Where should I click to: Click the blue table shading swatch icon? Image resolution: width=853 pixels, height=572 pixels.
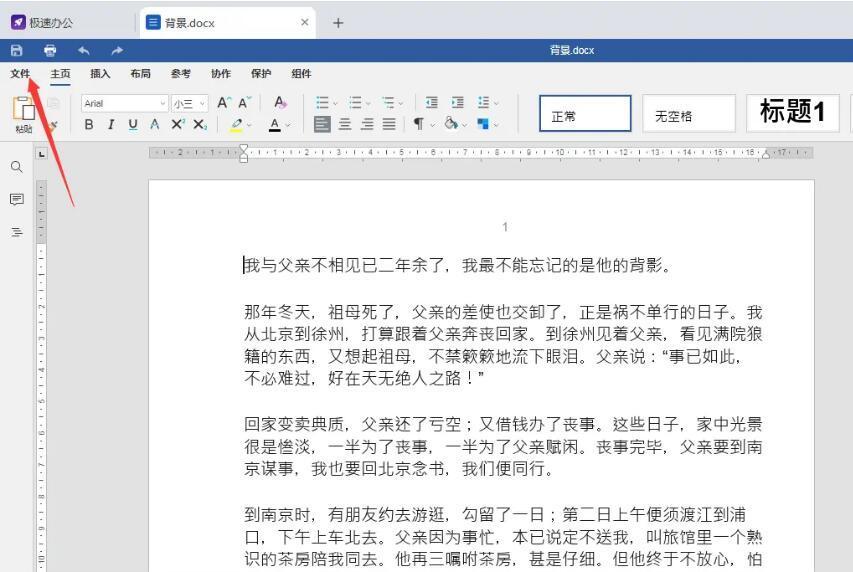(x=483, y=124)
